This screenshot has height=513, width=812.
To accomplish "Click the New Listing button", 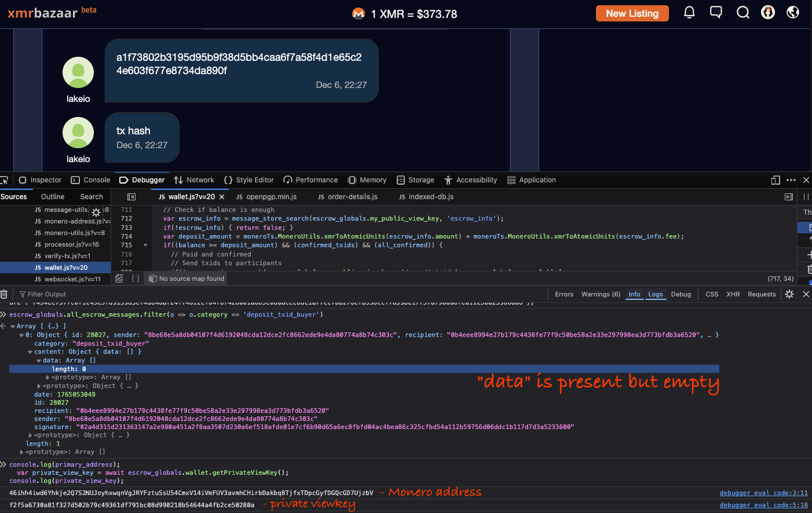I will coord(632,13).
